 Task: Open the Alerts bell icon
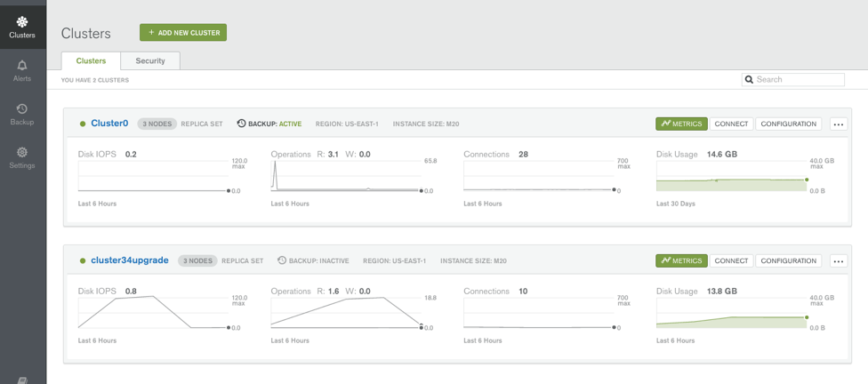[x=22, y=65]
